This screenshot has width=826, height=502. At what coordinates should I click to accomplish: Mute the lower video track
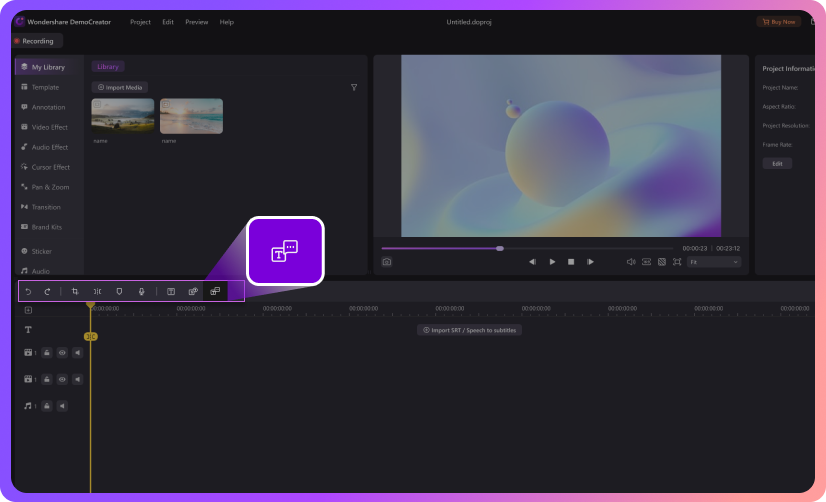[x=77, y=379]
